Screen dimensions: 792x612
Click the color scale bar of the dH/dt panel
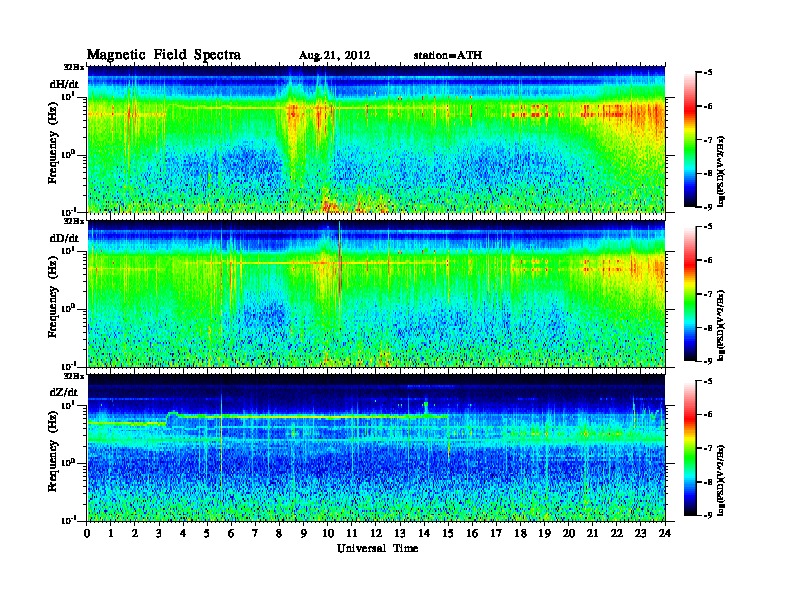[690, 139]
